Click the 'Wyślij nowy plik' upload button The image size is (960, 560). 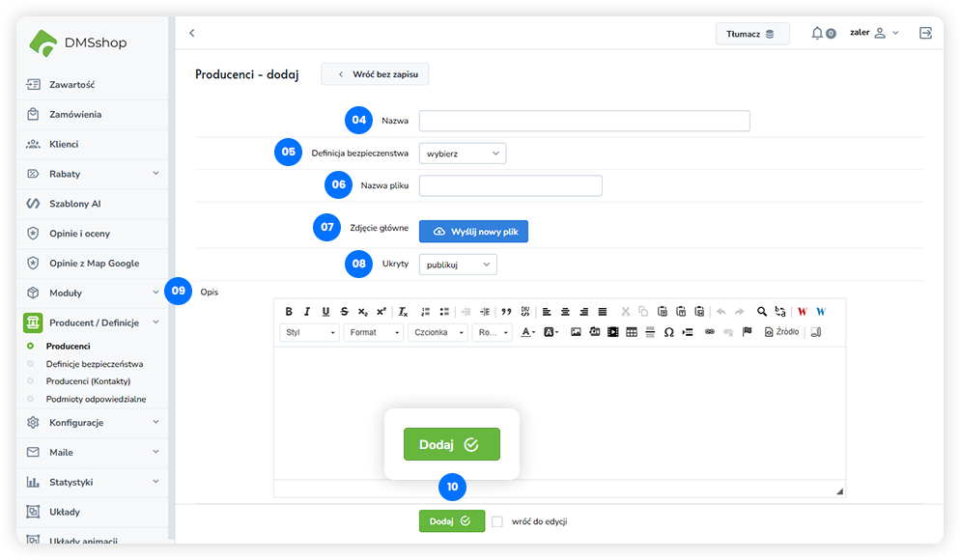point(473,232)
